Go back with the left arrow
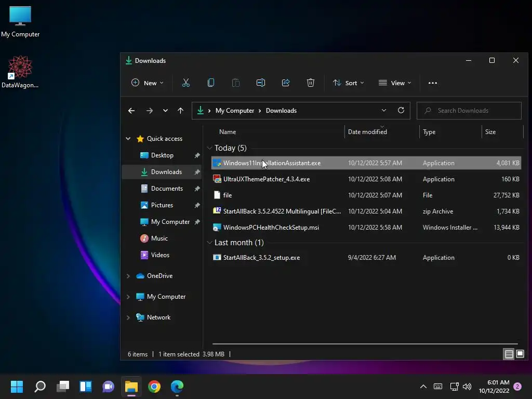 (131, 111)
